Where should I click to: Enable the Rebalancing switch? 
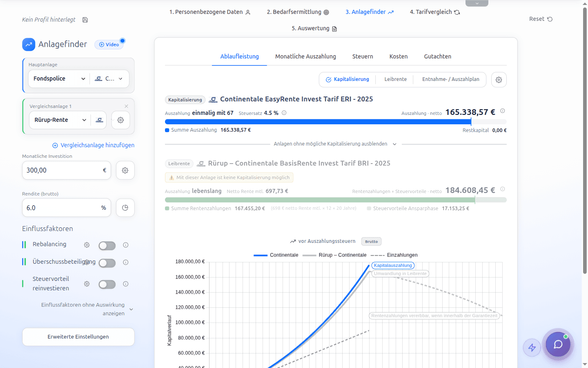pyautogui.click(x=107, y=245)
